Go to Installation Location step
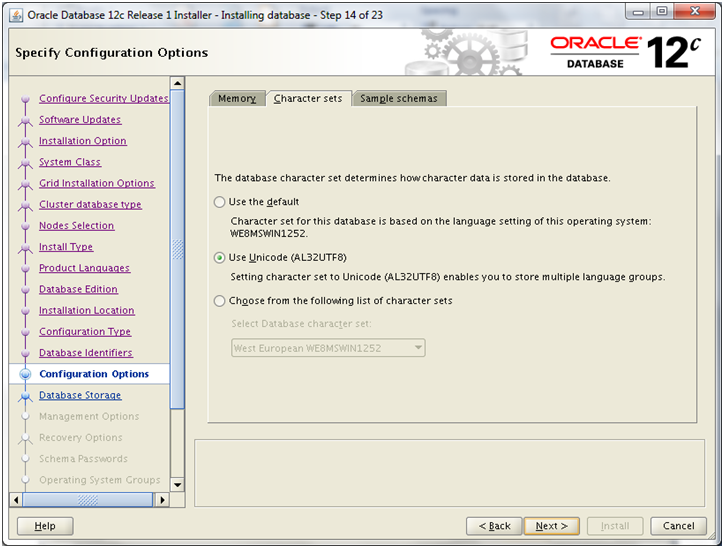The height and width of the screenshot is (548, 724). [86, 311]
